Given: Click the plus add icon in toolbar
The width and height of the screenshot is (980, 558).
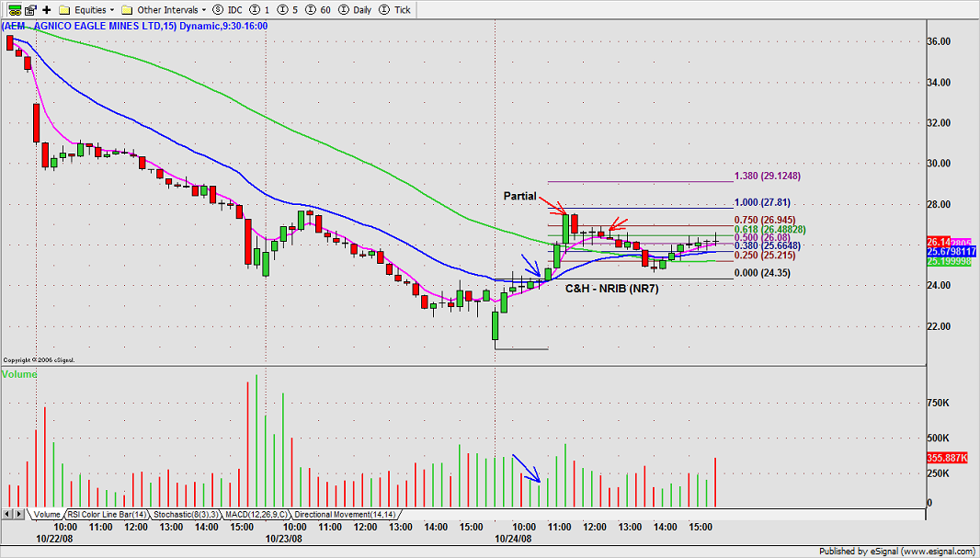Looking at the screenshot, I should point(47,10).
